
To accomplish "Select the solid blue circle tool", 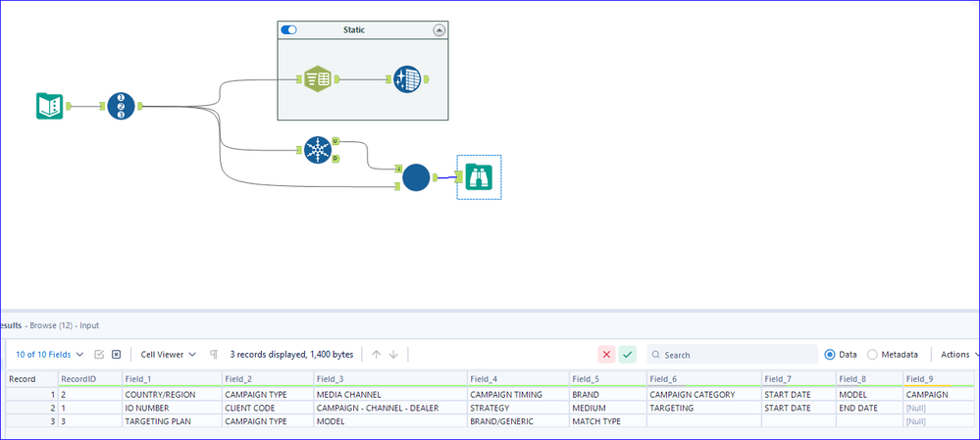I will coord(416,178).
